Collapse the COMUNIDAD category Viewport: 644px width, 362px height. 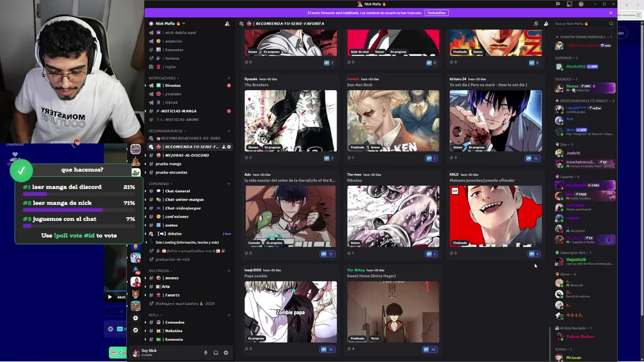160,184
